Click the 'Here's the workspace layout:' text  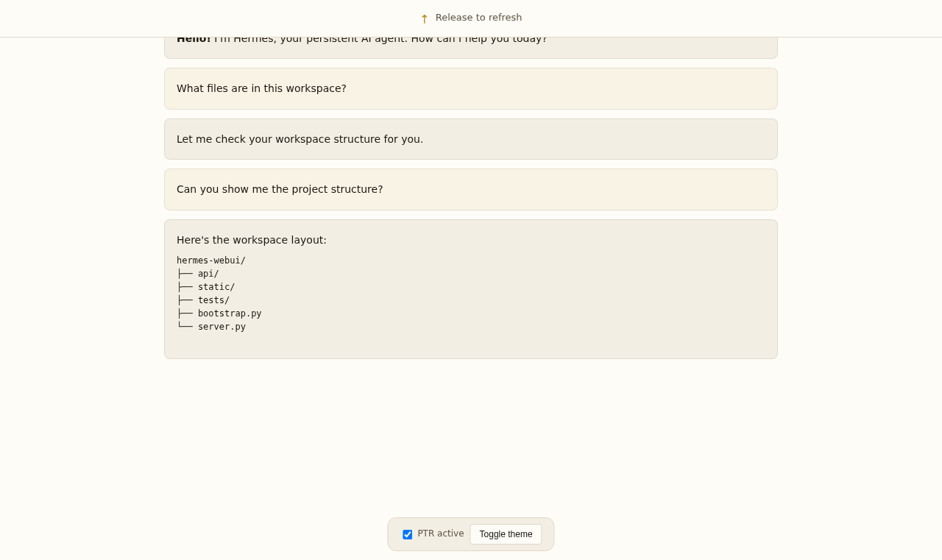coord(252,240)
